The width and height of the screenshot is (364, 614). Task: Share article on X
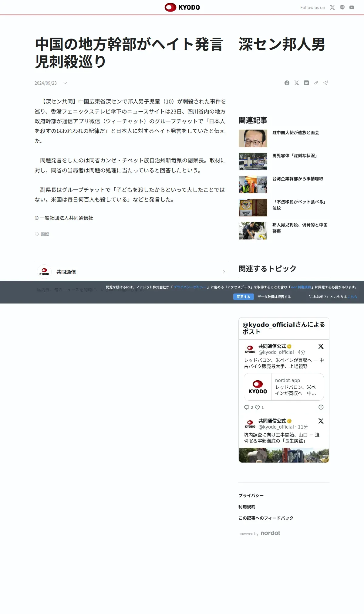(x=297, y=83)
